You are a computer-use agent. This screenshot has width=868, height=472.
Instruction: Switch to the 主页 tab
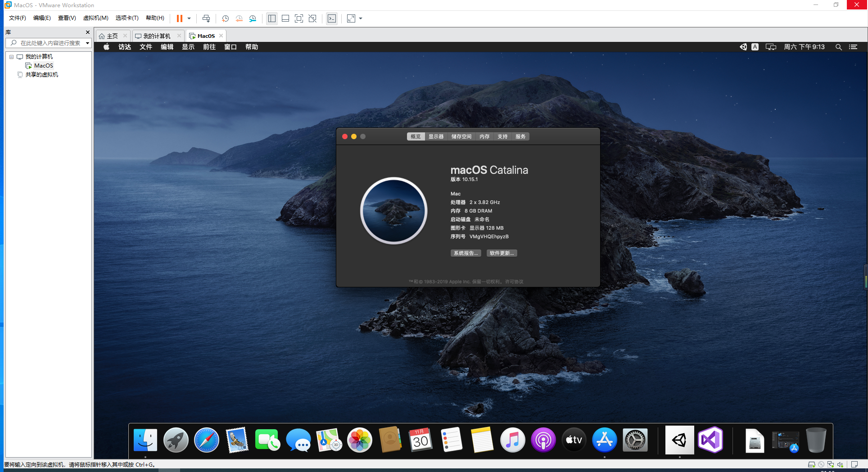112,36
